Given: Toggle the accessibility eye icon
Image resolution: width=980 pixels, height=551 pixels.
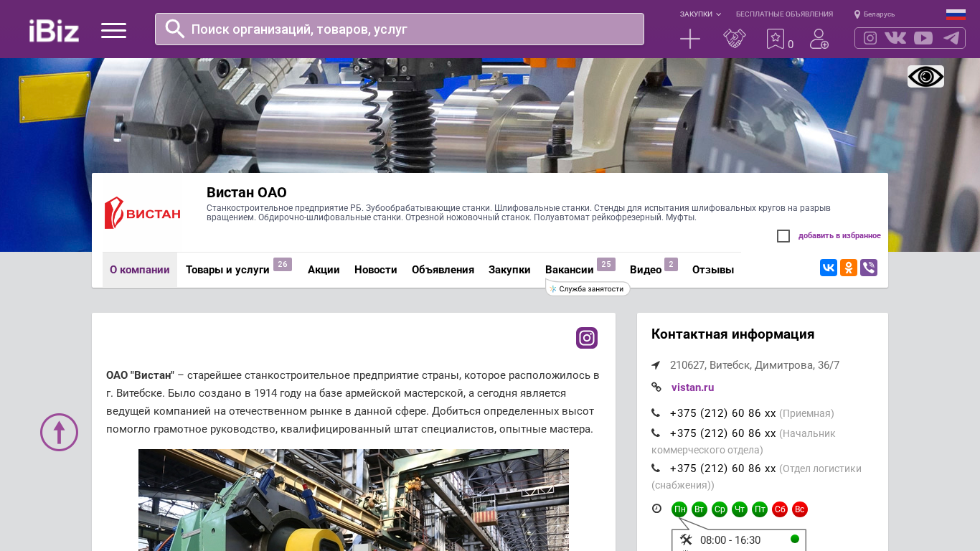Looking at the screenshot, I should coord(925,76).
